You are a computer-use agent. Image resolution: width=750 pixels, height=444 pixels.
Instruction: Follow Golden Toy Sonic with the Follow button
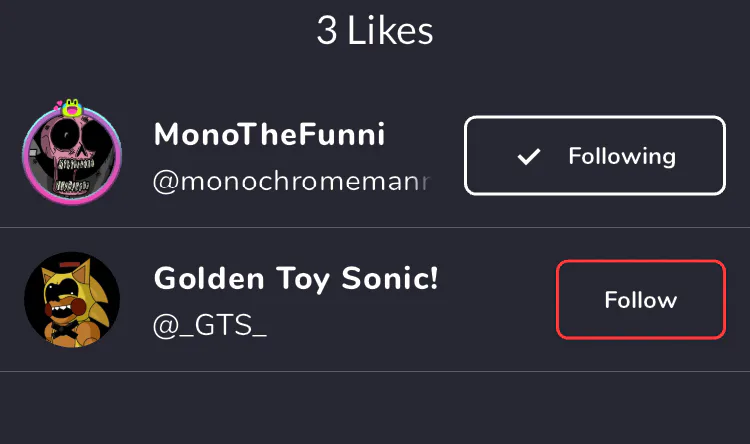[x=640, y=299]
